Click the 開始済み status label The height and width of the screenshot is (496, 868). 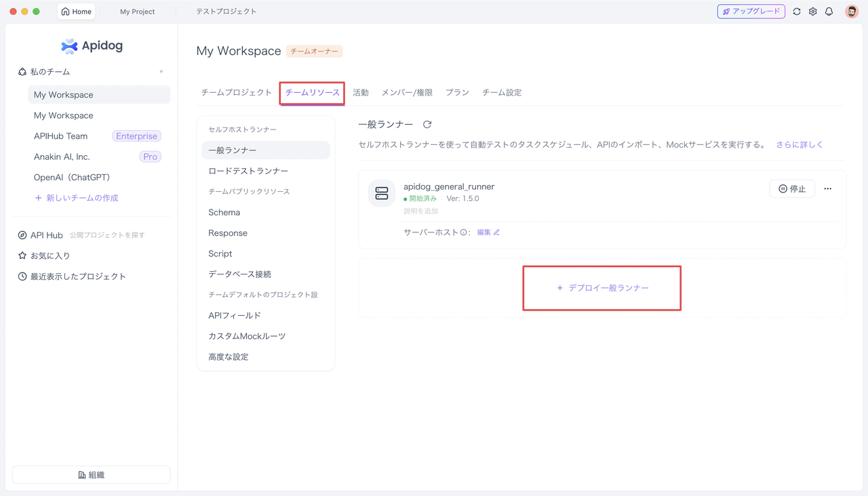click(423, 199)
